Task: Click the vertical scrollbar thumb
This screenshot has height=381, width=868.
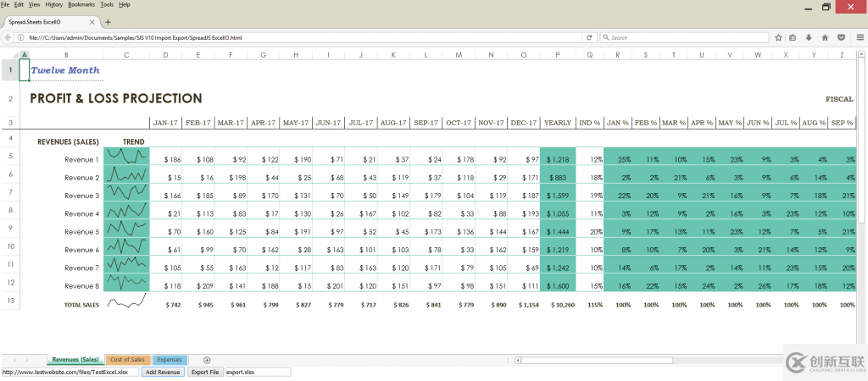Action: pos(861,140)
